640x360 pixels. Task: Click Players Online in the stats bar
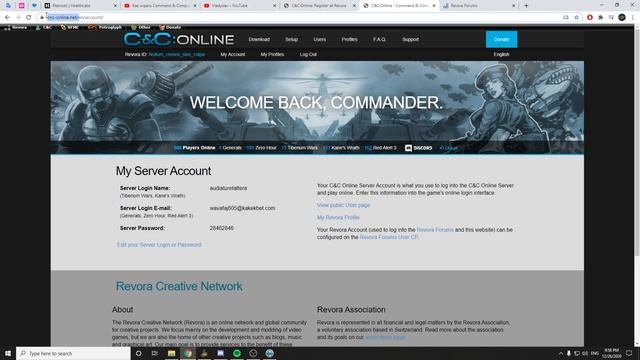[x=195, y=148]
